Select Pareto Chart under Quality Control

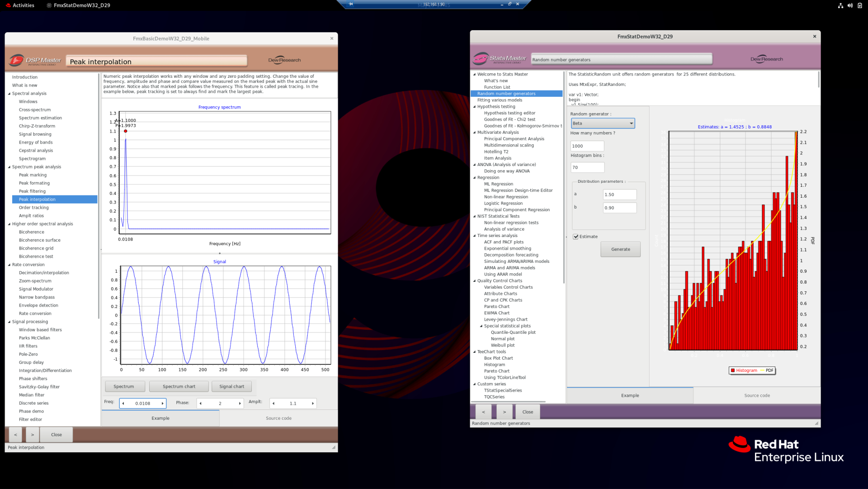496,307
